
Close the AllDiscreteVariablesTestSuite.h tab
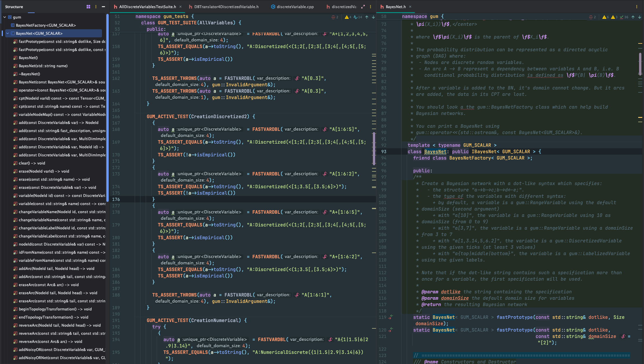[181, 6]
